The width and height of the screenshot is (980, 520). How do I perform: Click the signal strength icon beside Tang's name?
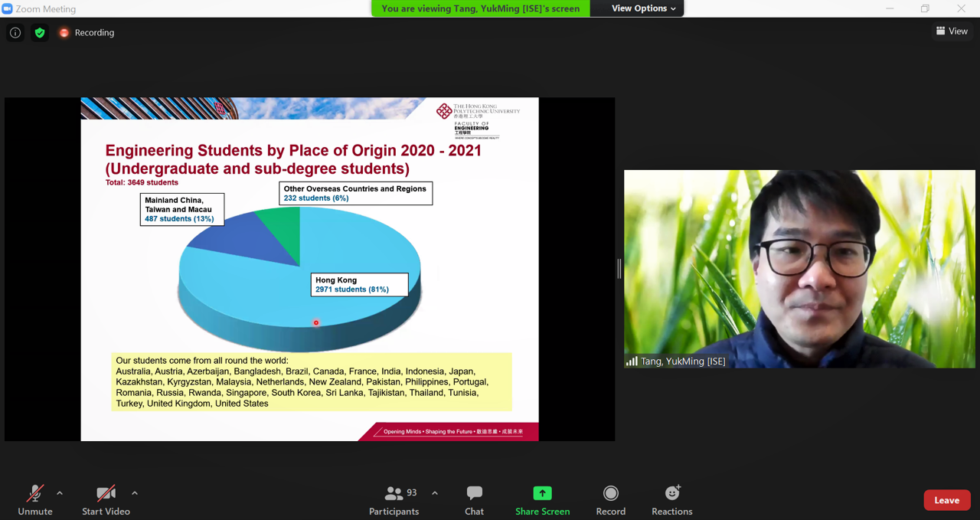(x=632, y=361)
